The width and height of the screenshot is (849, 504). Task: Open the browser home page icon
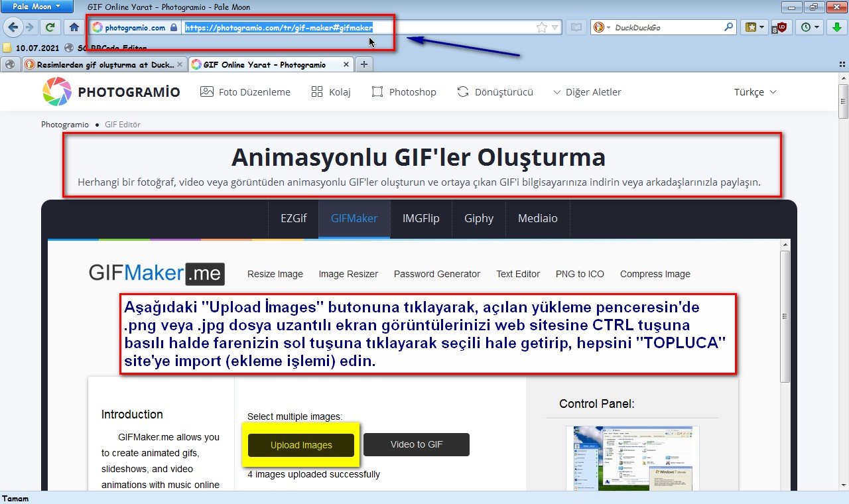74,27
